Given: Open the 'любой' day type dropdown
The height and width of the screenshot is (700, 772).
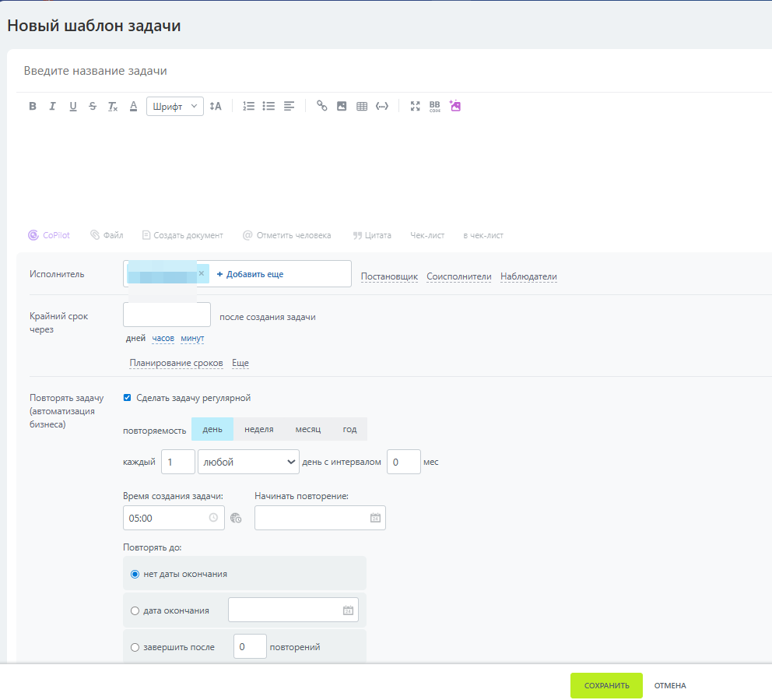Looking at the screenshot, I should click(249, 462).
